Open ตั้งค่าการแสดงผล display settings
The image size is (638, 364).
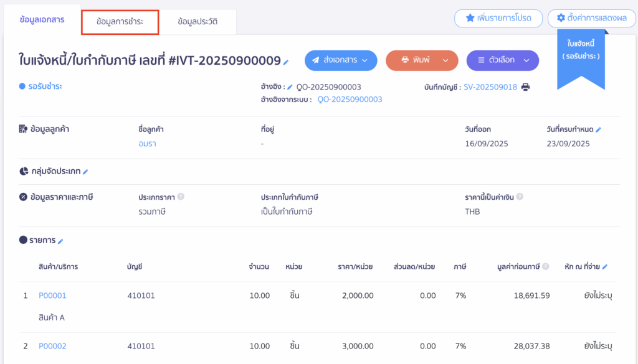(x=591, y=18)
